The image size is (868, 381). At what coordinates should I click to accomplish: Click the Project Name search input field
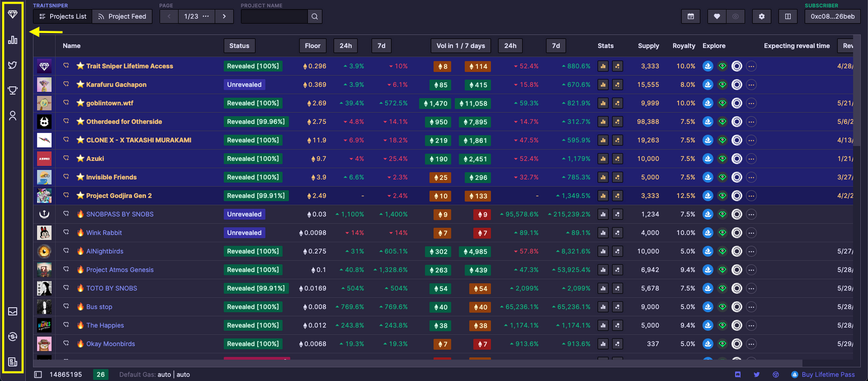(x=275, y=16)
